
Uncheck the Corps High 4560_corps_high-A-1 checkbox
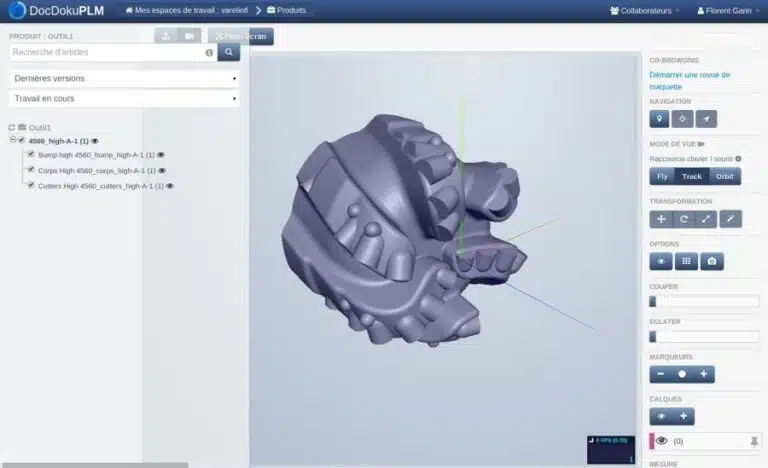click(31, 170)
